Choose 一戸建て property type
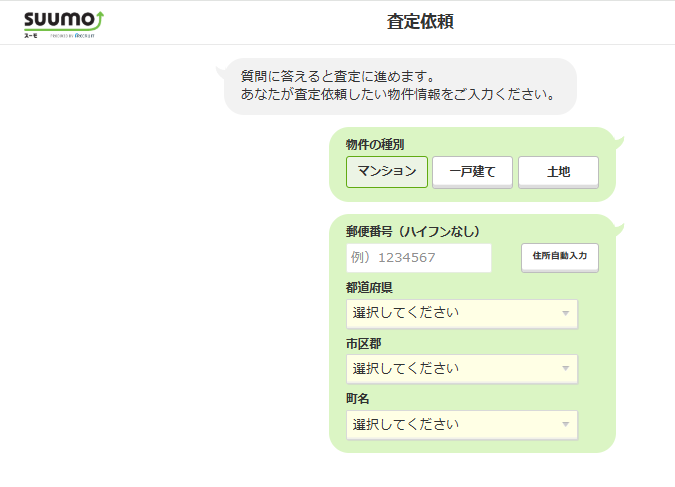The height and width of the screenshot is (487, 675). coord(472,172)
